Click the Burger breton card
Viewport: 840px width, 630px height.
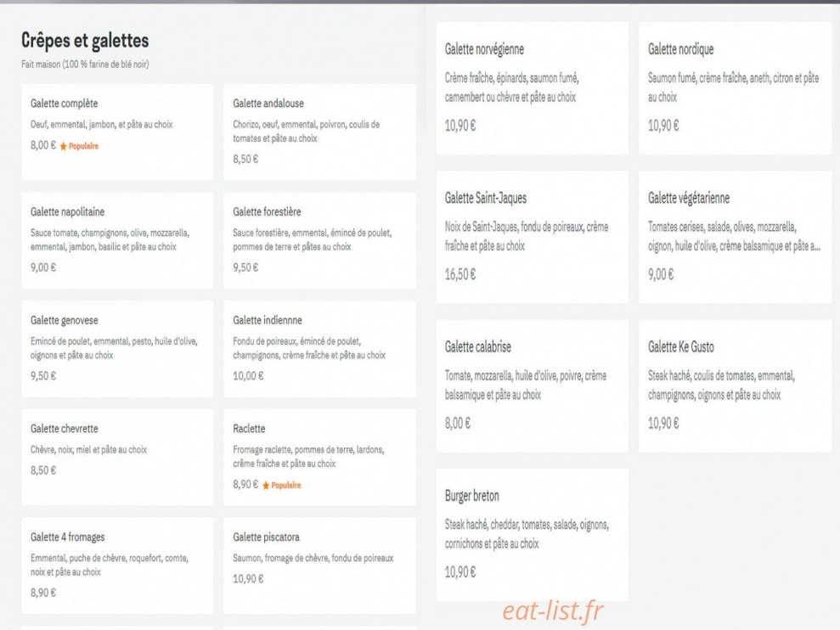(x=532, y=535)
